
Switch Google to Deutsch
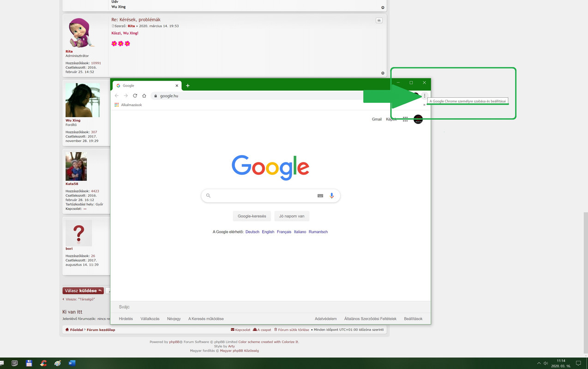tap(252, 232)
